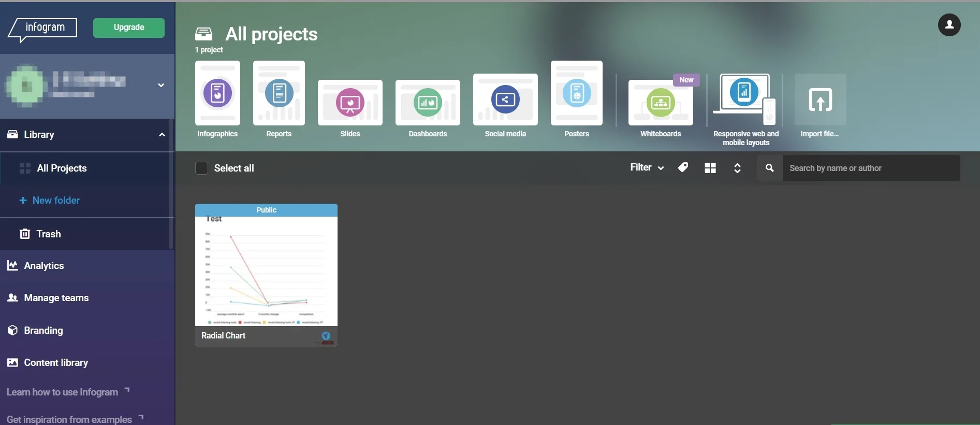Open the Dashboards template type
The height and width of the screenshot is (425, 980).
coord(428,103)
